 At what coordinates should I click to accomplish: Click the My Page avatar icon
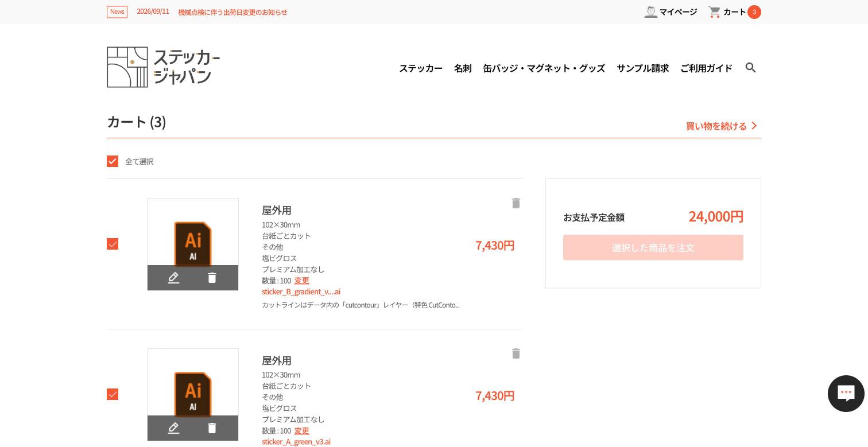click(650, 12)
